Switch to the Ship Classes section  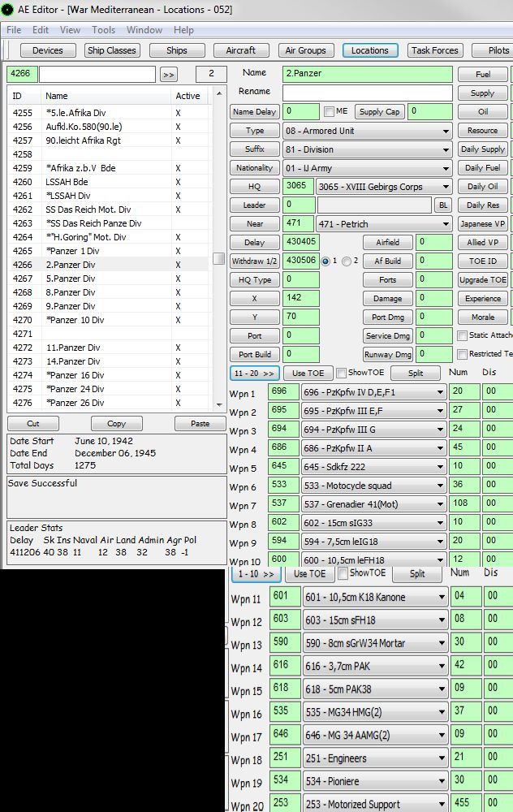pyautogui.click(x=112, y=50)
